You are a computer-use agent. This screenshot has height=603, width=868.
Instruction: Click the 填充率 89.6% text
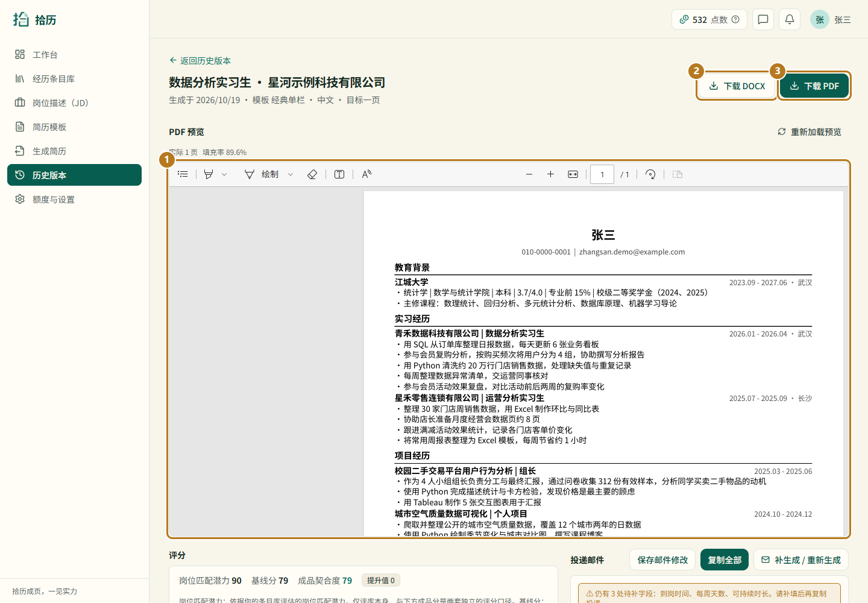pos(224,152)
